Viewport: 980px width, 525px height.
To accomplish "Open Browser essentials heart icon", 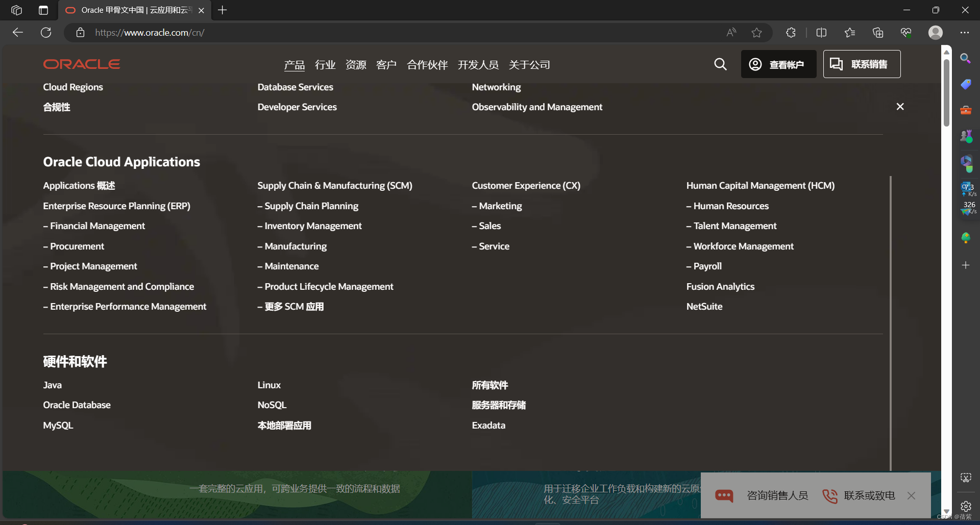I will [906, 33].
